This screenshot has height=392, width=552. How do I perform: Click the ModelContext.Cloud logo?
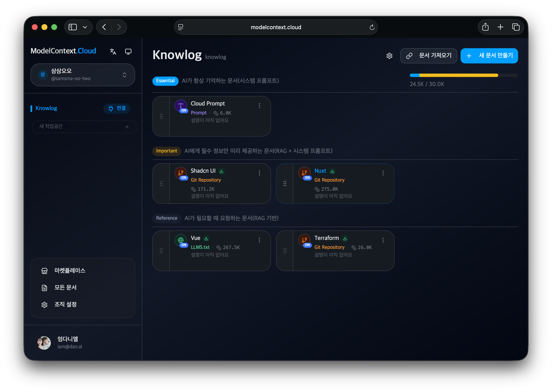click(63, 51)
